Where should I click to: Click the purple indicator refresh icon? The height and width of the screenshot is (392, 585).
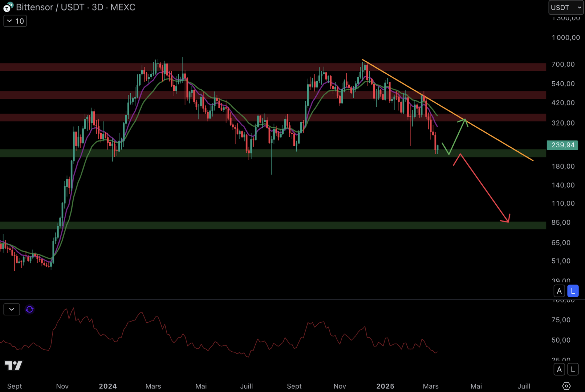coord(30,310)
